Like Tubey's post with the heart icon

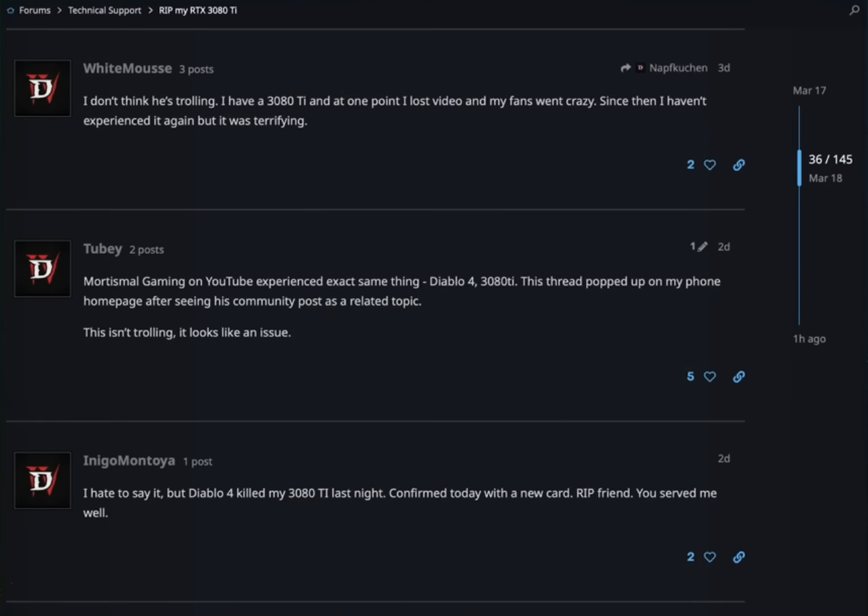click(x=710, y=376)
